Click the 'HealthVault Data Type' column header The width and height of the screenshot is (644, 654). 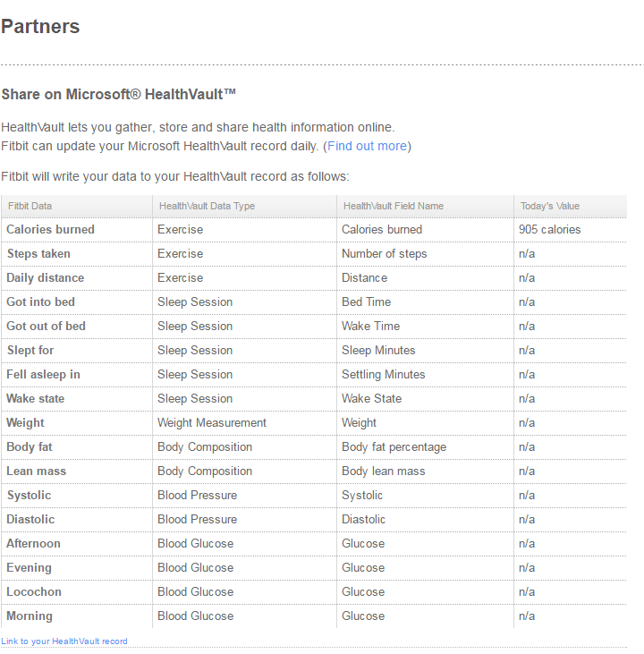[x=207, y=206]
